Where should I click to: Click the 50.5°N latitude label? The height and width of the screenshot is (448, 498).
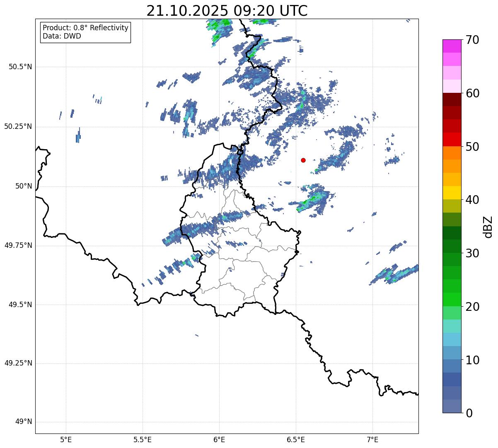coord(20,67)
